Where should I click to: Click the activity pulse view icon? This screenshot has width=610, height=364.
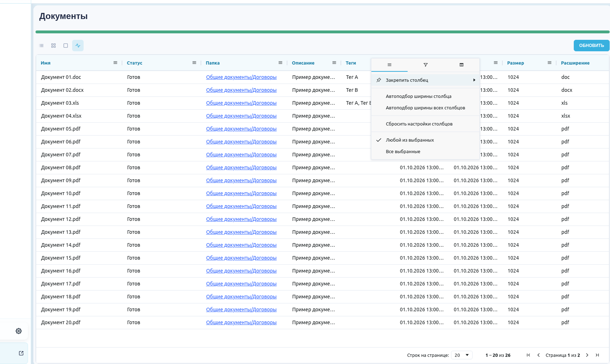click(x=78, y=46)
